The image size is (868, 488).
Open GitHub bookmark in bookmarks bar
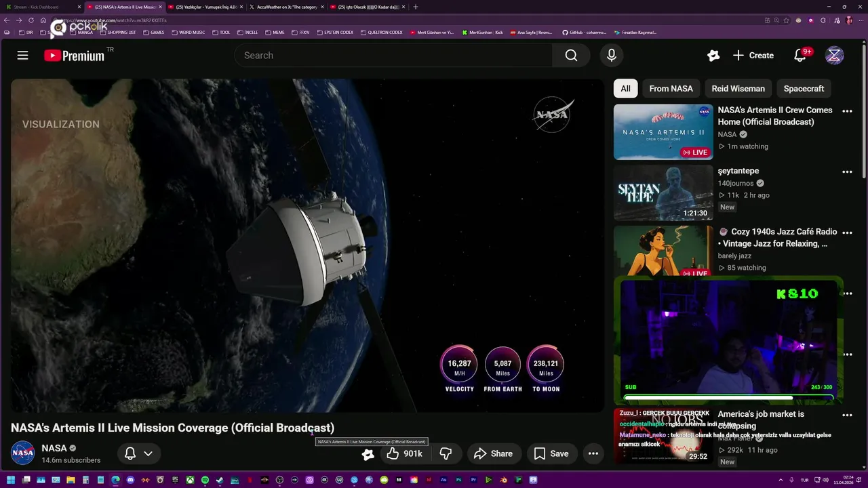coord(584,33)
